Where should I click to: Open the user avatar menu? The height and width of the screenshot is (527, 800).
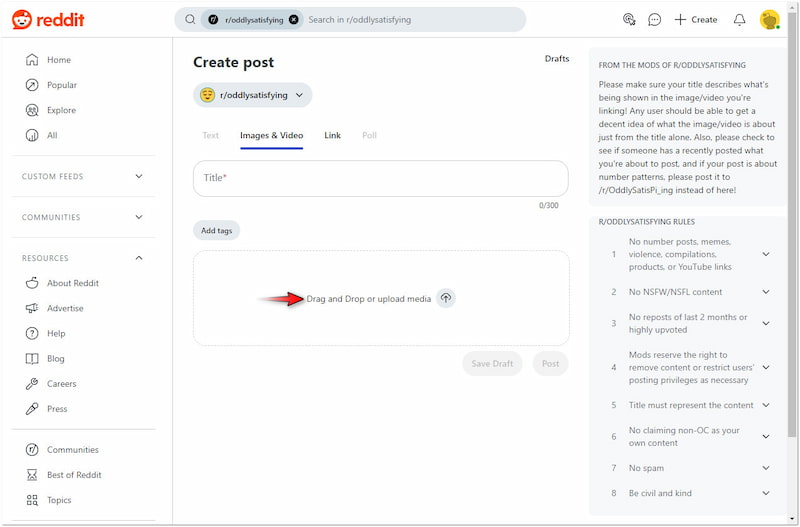[769, 19]
